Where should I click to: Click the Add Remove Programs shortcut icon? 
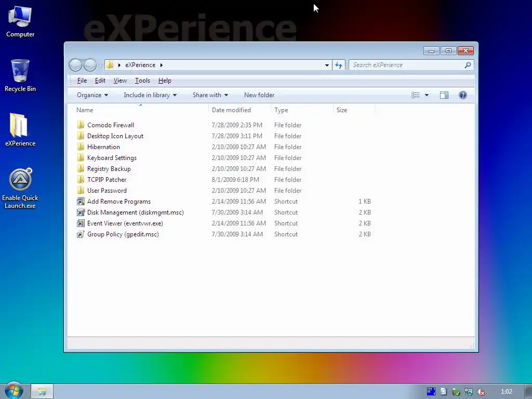pyautogui.click(x=81, y=201)
